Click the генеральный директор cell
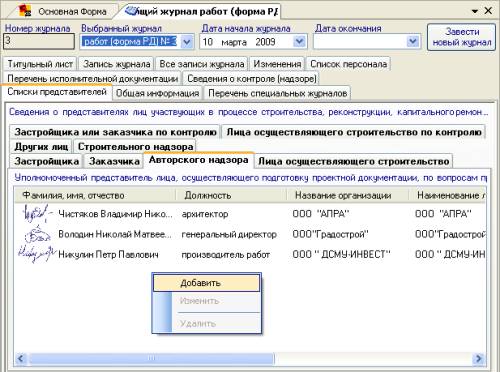Image resolution: width=500 pixels, height=372 pixels. coord(229,234)
